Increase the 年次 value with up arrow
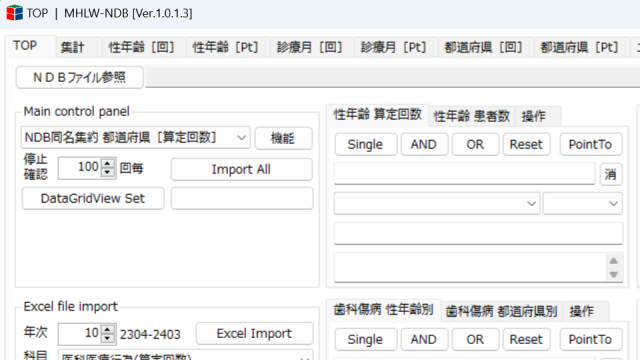The width and height of the screenshot is (640, 360). pyautogui.click(x=108, y=329)
